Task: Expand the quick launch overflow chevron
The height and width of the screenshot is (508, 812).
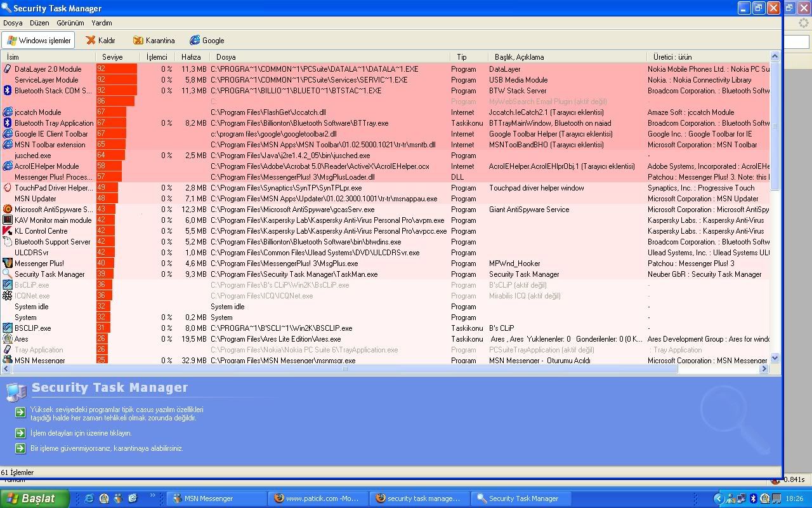Action: tap(153, 496)
